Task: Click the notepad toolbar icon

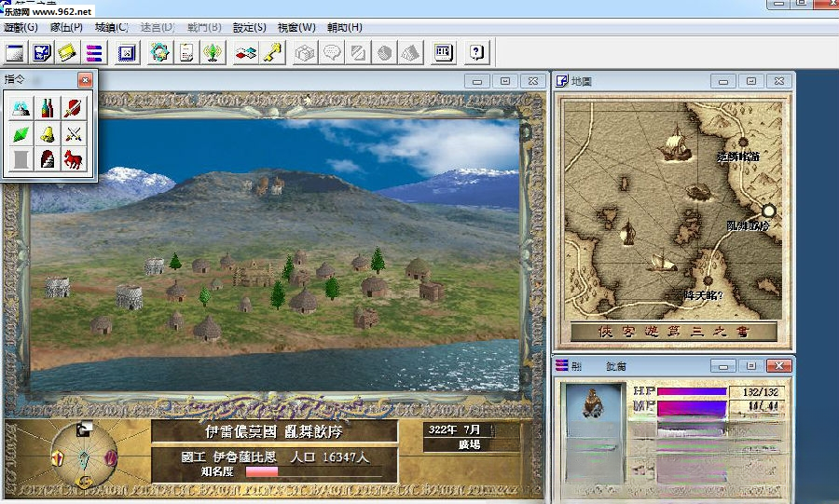Action: [186, 52]
